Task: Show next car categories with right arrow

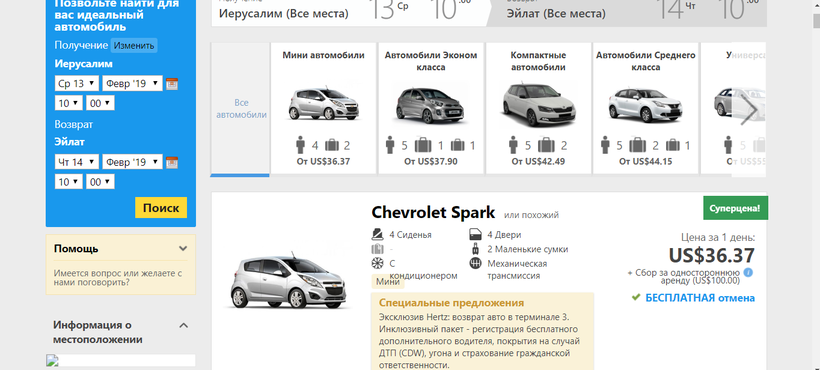Action: [749, 110]
